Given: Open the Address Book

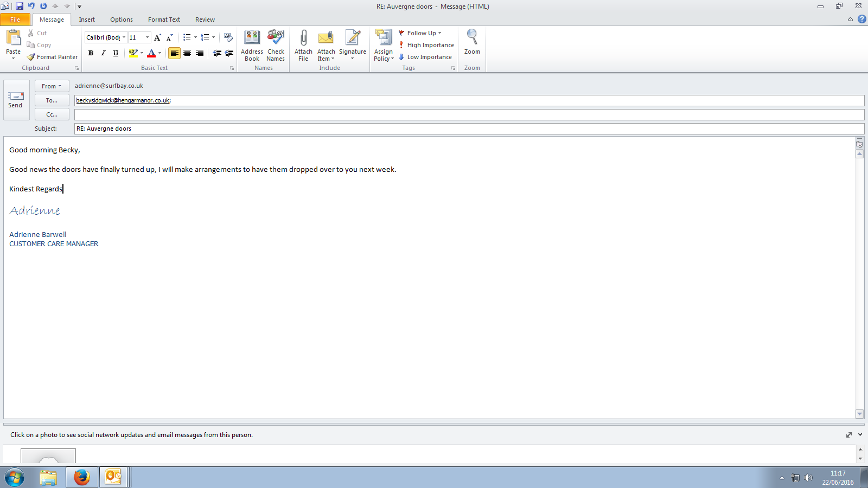Looking at the screenshot, I should [252, 46].
